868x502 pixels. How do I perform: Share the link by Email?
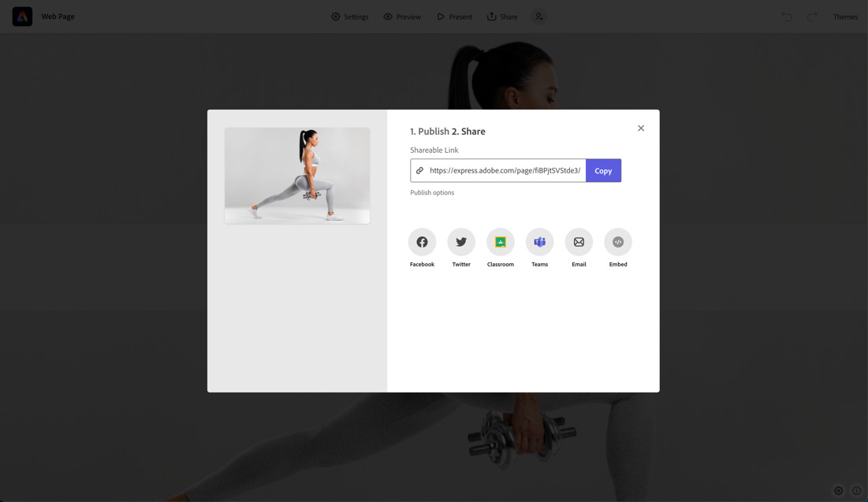(x=579, y=242)
